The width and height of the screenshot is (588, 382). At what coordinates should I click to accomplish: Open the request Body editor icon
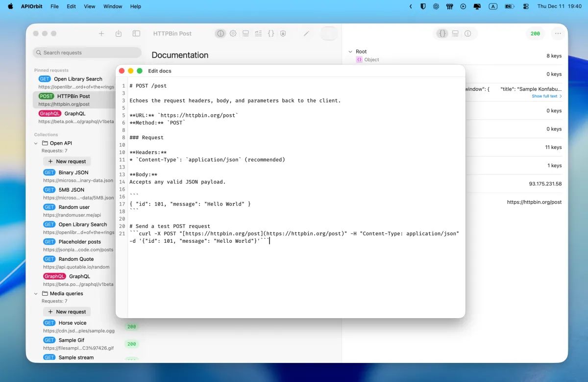270,33
